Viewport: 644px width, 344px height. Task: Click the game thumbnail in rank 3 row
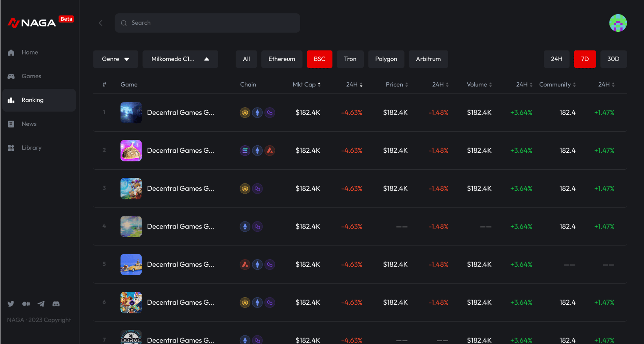[x=131, y=188]
